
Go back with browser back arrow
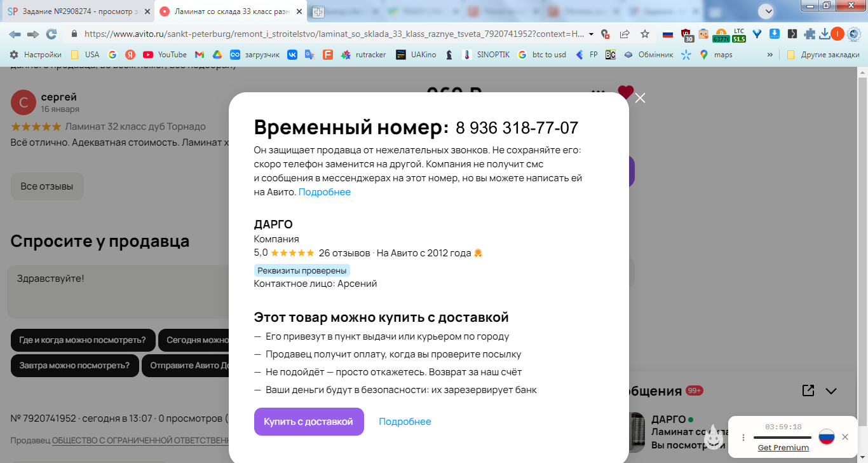click(15, 34)
